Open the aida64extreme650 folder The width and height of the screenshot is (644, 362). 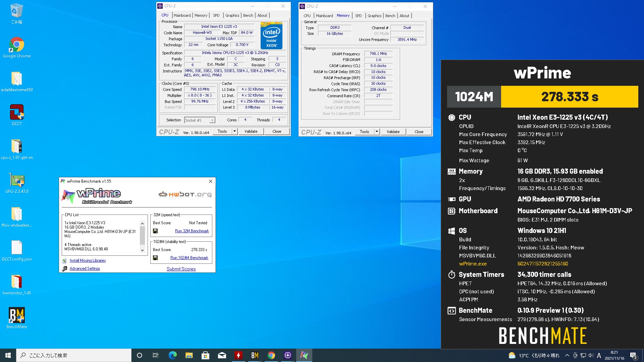click(16, 81)
